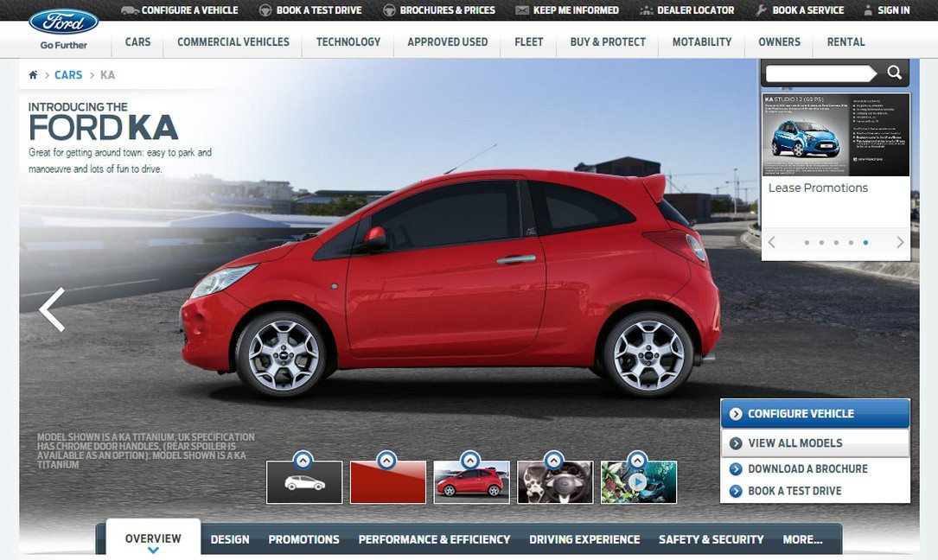The image size is (938, 560).
Task: Go to next Lease Promotions slide
Action: pos(900,242)
